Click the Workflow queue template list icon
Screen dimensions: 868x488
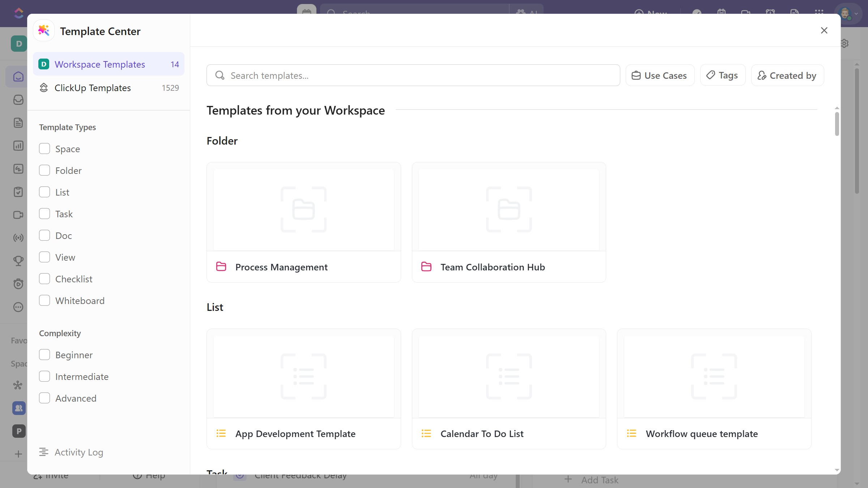(x=631, y=433)
